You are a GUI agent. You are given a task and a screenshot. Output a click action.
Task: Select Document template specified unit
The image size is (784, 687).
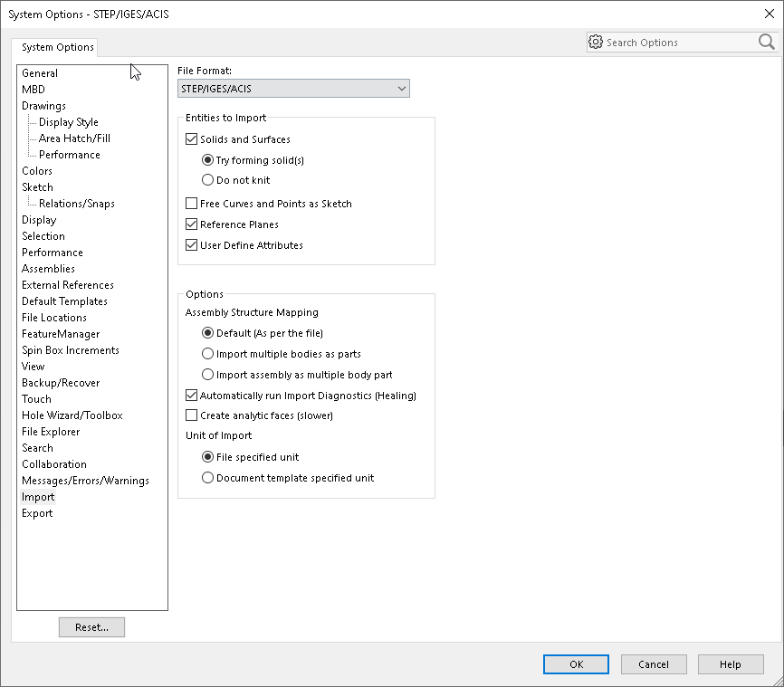(x=207, y=478)
